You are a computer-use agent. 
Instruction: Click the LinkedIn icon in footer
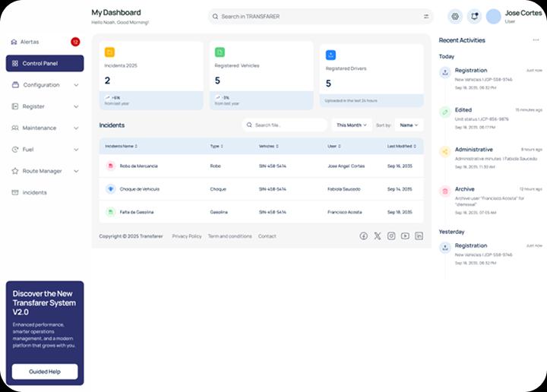pyautogui.click(x=419, y=236)
